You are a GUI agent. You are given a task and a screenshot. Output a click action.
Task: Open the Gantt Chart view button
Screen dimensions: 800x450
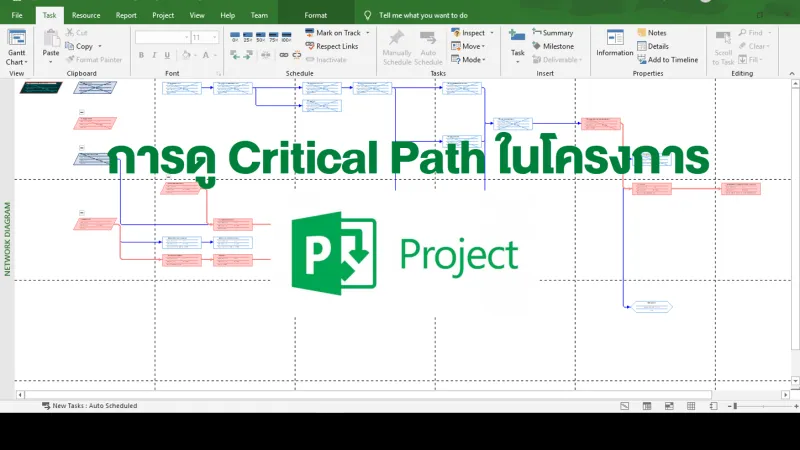tap(16, 47)
